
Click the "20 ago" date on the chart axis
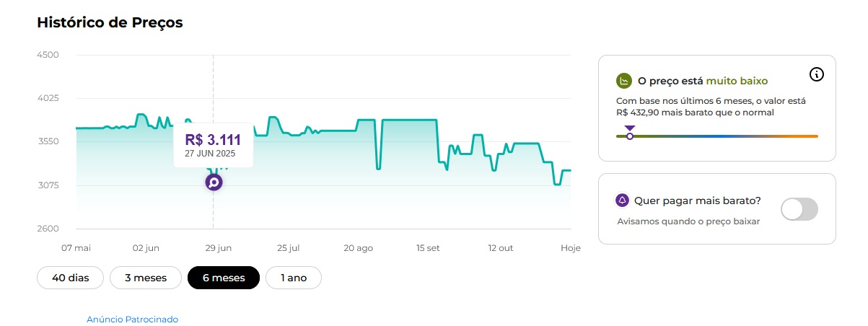[x=358, y=248]
